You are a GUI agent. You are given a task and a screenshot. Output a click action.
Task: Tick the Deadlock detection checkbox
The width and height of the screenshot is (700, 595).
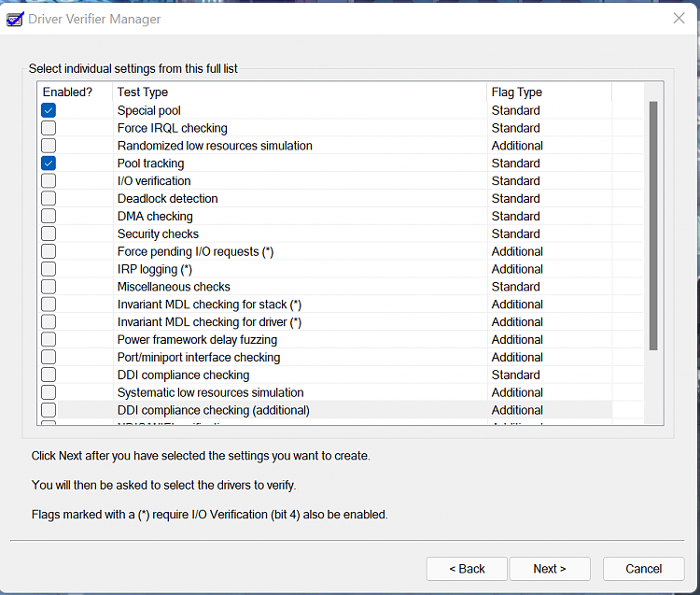(x=49, y=199)
